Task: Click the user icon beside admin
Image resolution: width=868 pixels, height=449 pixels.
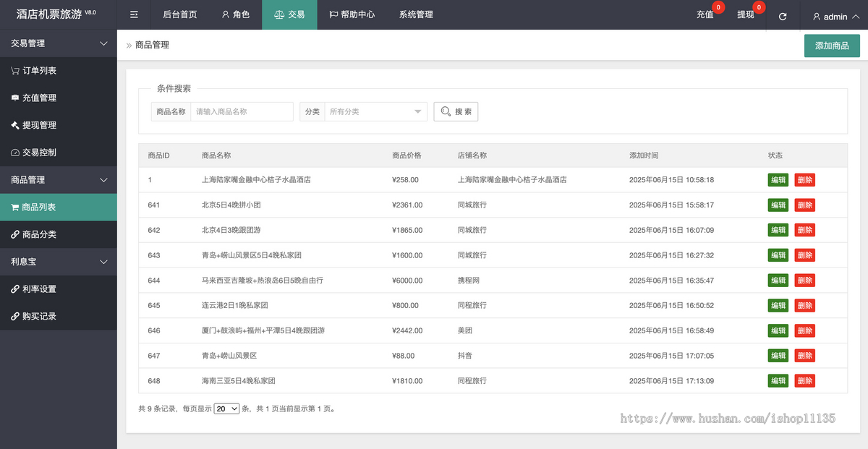Action: 817,17
